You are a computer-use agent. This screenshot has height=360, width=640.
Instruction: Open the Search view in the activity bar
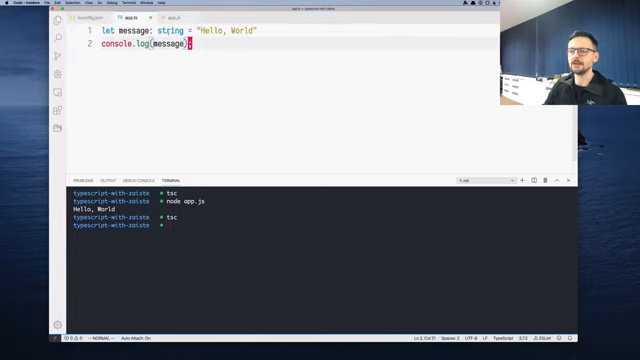tap(58, 38)
